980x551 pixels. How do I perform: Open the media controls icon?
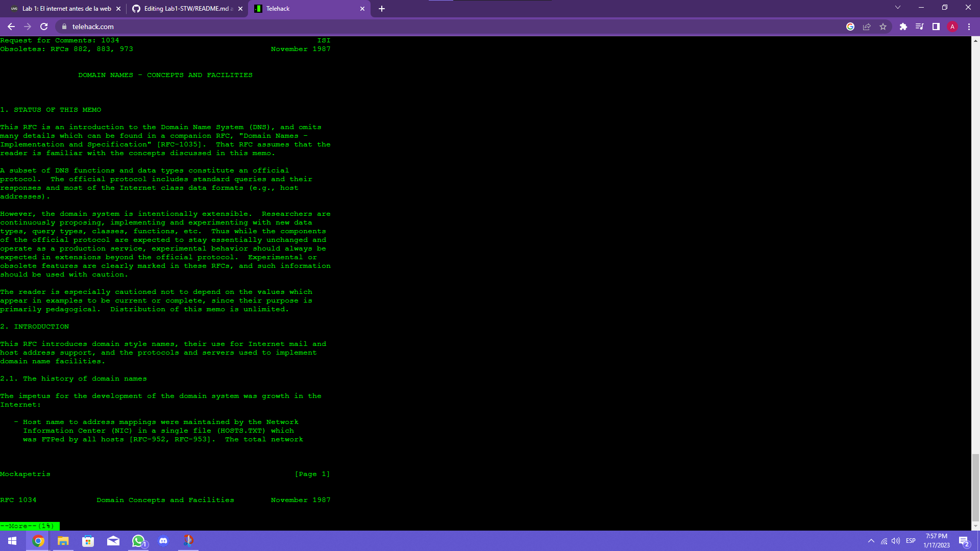click(x=919, y=27)
